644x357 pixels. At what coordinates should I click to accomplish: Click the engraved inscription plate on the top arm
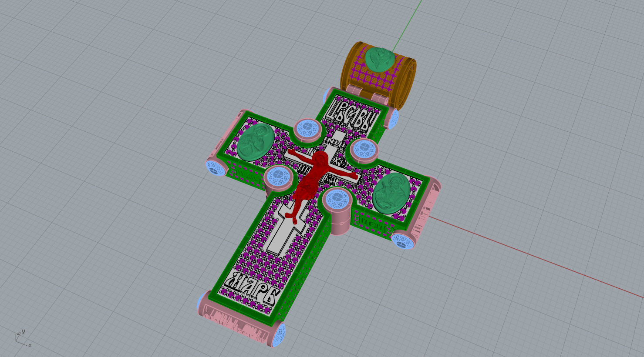[x=353, y=115]
